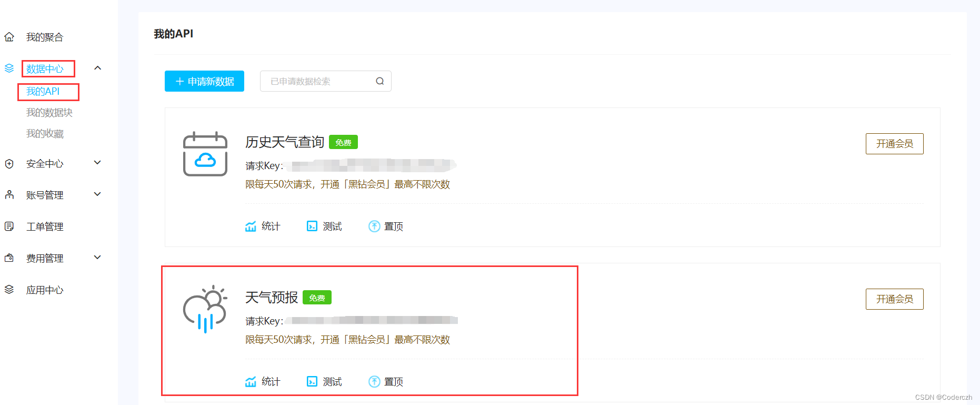Expand the 费用管理 sidebar section
Viewport: 980px width, 405px height.
(97, 258)
